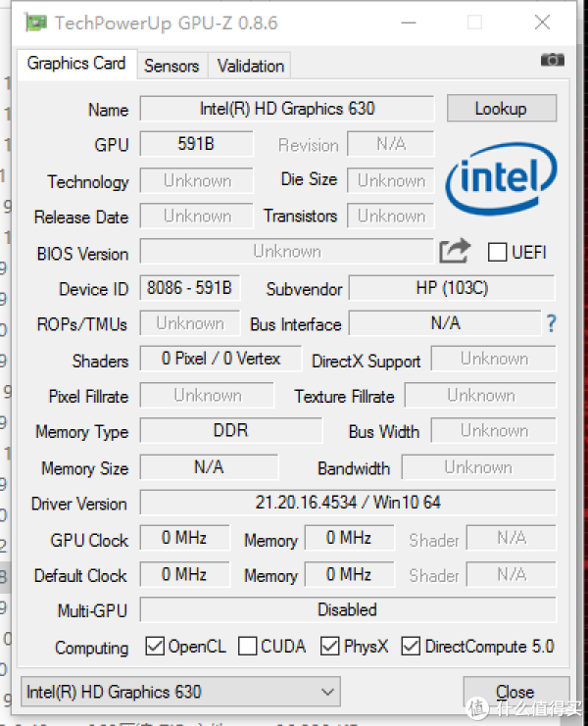Image resolution: width=588 pixels, height=726 pixels.
Task: Open the Intel(R) HD Graphics 630 GPU dropdown
Action: (180, 692)
